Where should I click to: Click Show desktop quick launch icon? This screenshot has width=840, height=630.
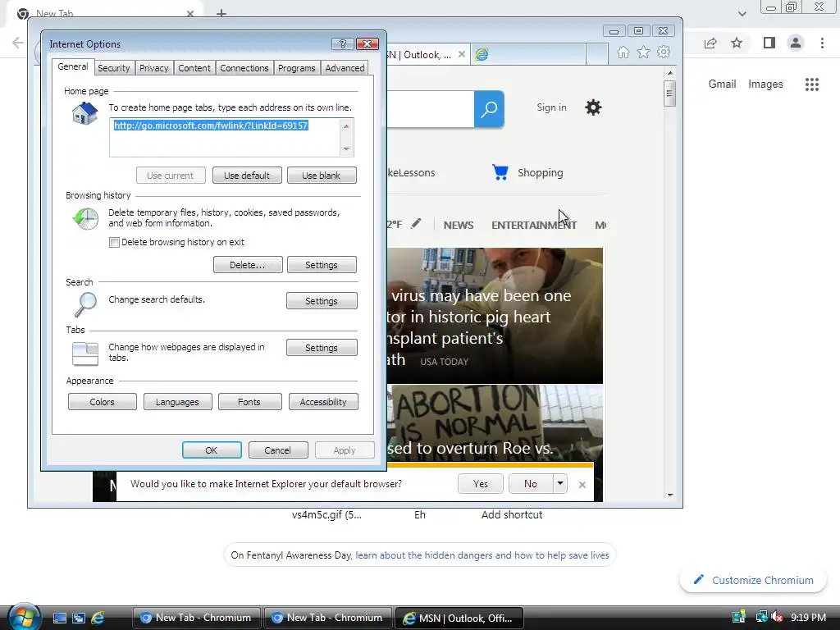click(x=59, y=619)
